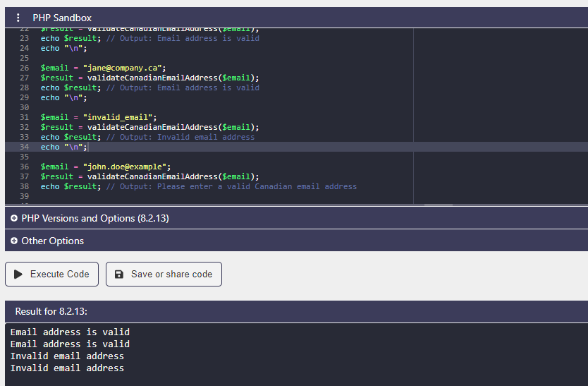Expand the PHP Versions and Options (8.2.13) section
This screenshot has height=386, width=588.
(95, 219)
